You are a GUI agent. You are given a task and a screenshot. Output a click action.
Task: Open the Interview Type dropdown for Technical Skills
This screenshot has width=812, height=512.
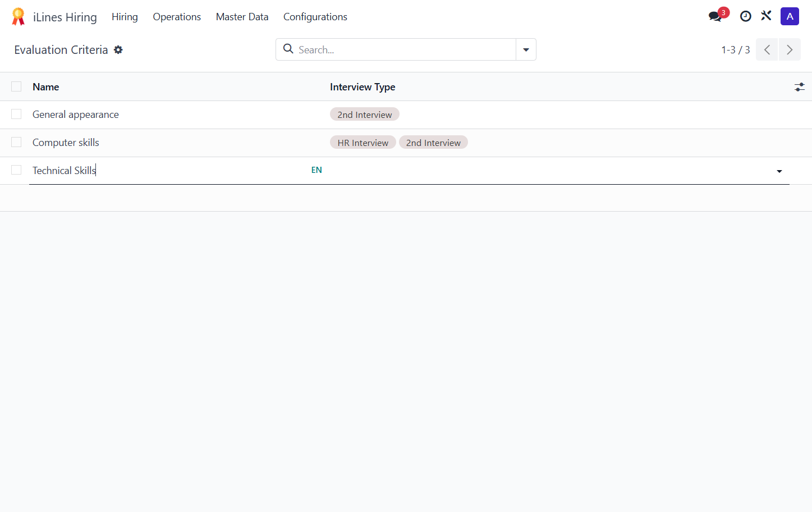click(779, 171)
